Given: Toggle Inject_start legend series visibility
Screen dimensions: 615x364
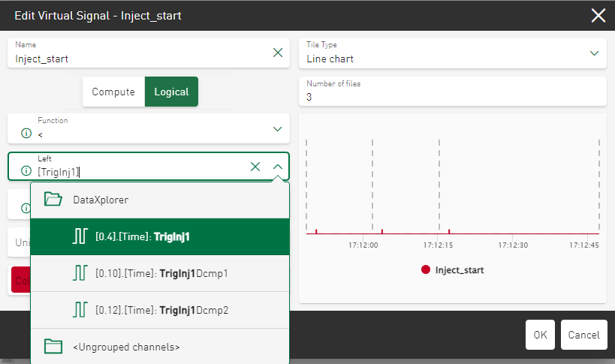Looking at the screenshot, I should [x=459, y=270].
